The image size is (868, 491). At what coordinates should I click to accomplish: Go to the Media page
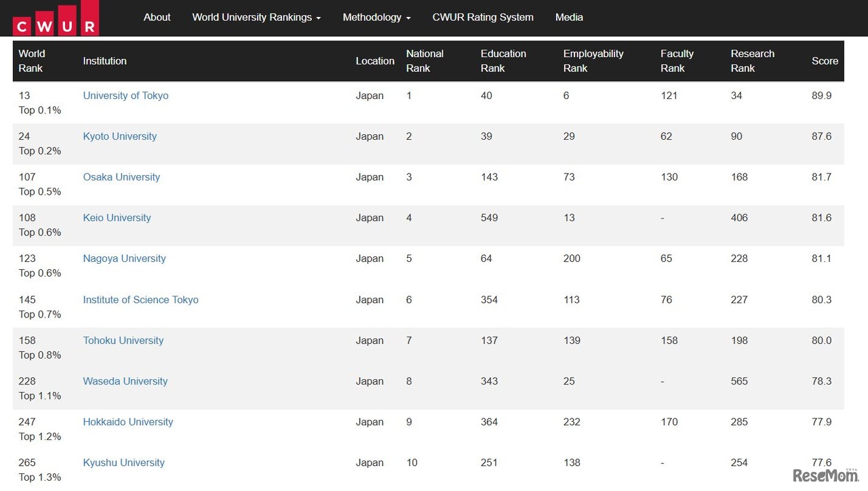click(569, 18)
